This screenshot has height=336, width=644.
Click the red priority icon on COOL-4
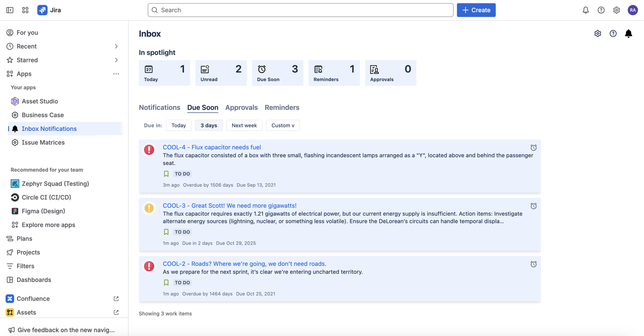point(149,150)
